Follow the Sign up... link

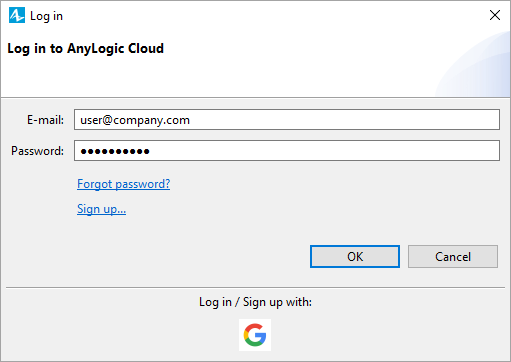tap(101, 209)
